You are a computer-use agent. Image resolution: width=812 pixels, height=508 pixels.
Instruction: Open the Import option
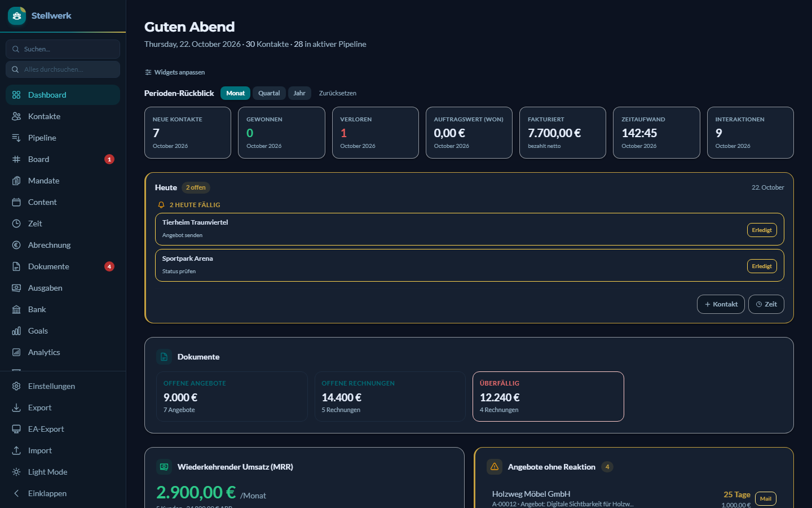(63, 450)
